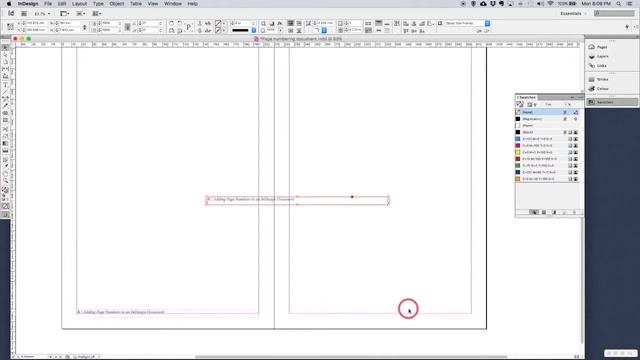The height and width of the screenshot is (360, 640).
Task: Open the Essentials workspace switcher
Action: tap(573, 13)
